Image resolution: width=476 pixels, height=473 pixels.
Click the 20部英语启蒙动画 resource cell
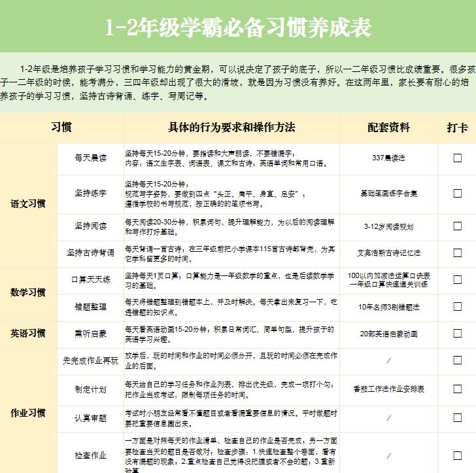(x=388, y=334)
